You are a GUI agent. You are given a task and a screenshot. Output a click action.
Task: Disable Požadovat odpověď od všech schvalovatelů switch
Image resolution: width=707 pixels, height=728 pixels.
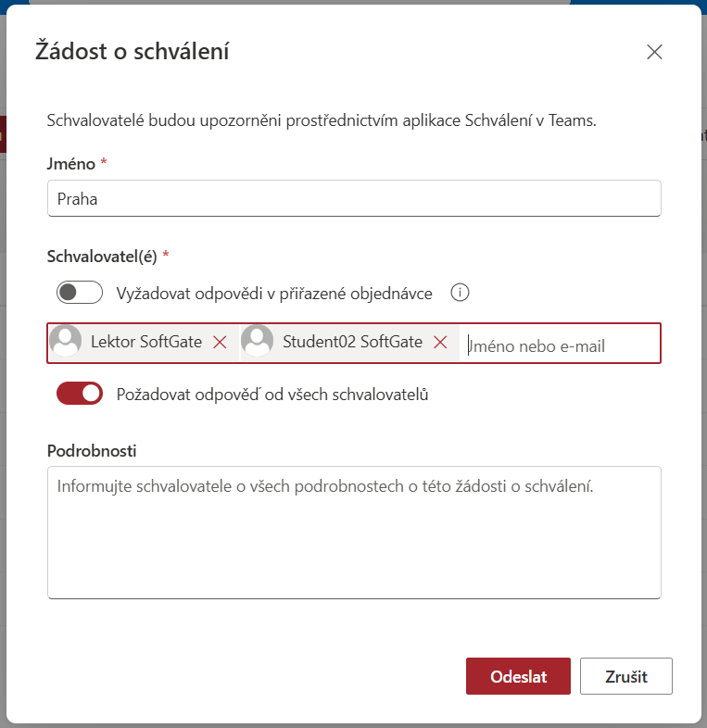point(79,394)
